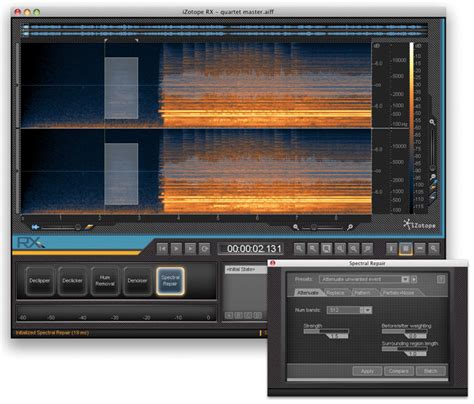Switch to the Attenuate tab
Viewport: 474px width, 404px height.
point(307,292)
